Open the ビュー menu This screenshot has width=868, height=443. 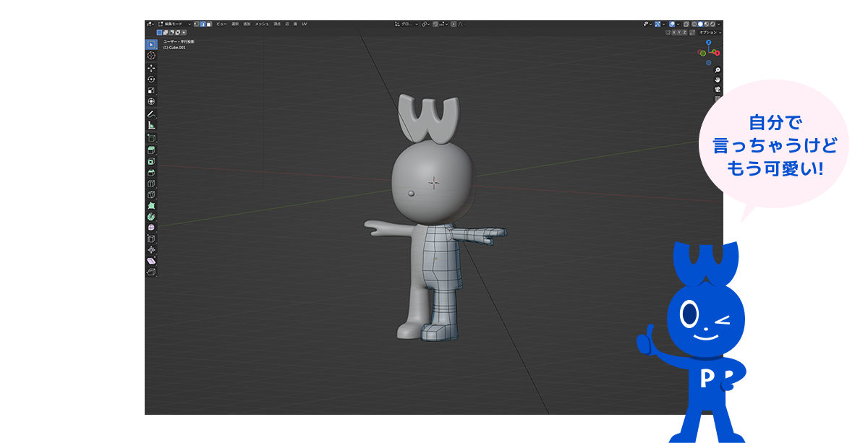221,24
